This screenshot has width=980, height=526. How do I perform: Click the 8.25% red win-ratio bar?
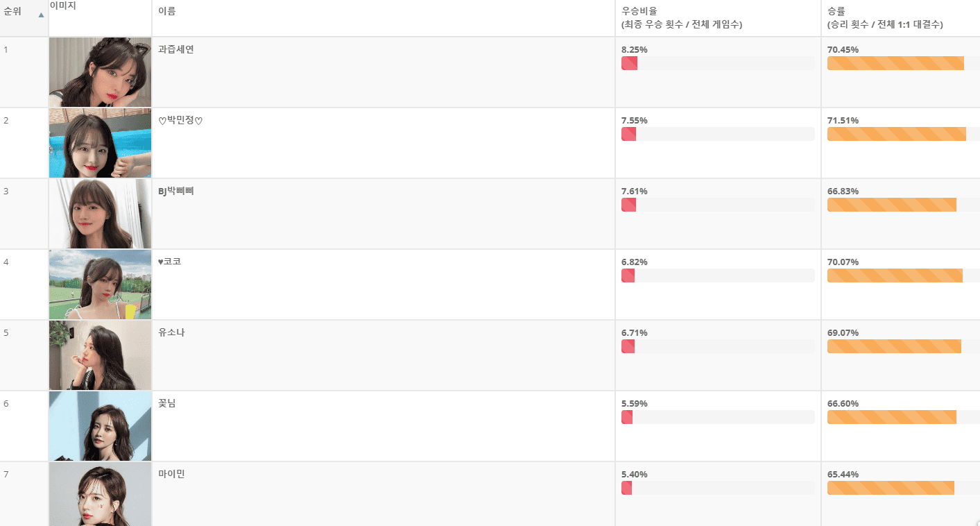point(629,63)
